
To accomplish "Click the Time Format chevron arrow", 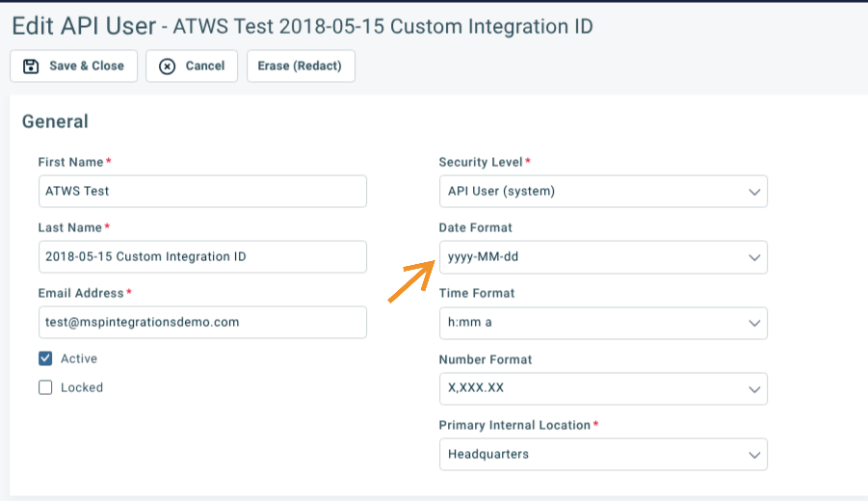I will (x=754, y=323).
